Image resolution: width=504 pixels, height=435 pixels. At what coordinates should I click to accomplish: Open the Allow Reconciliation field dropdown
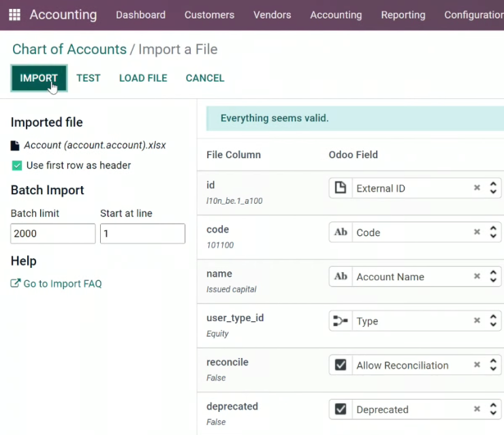pos(493,365)
